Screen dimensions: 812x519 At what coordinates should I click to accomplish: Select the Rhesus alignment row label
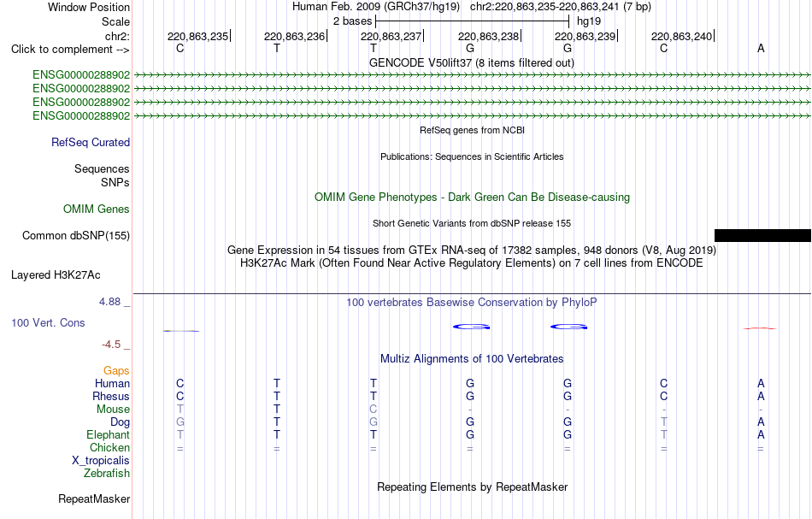click(x=111, y=396)
